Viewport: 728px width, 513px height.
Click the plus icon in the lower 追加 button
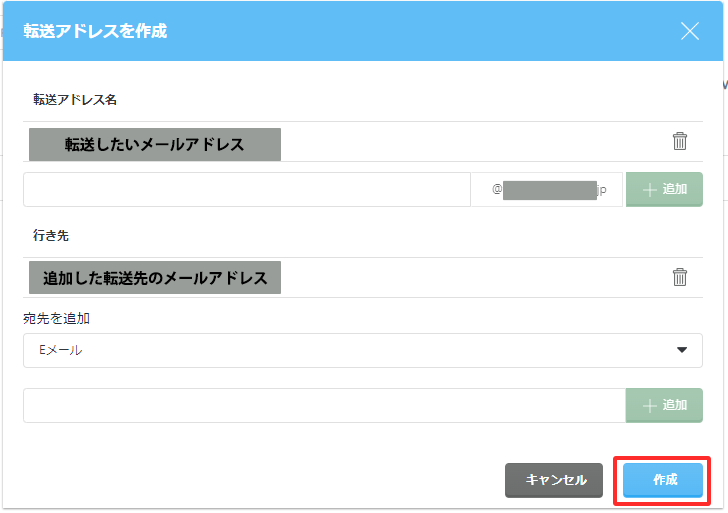point(650,405)
